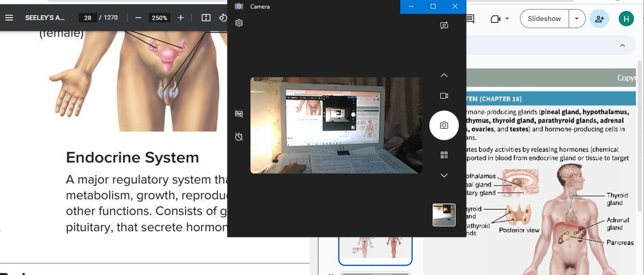
Task: Click the 1270 total pages text
Action: (111, 18)
